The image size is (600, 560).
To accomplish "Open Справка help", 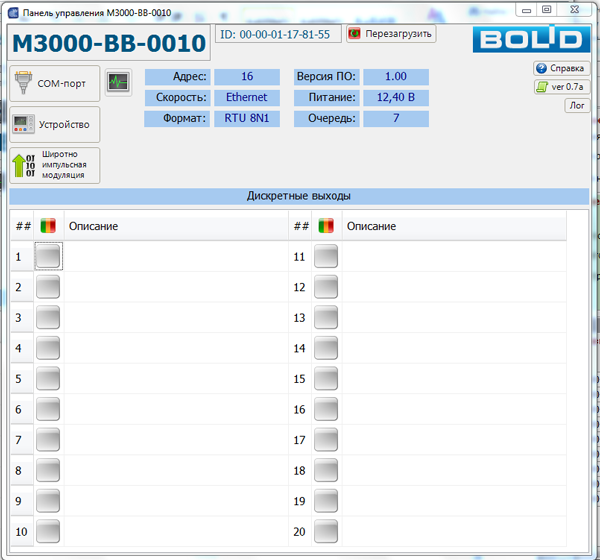I will coord(560,69).
